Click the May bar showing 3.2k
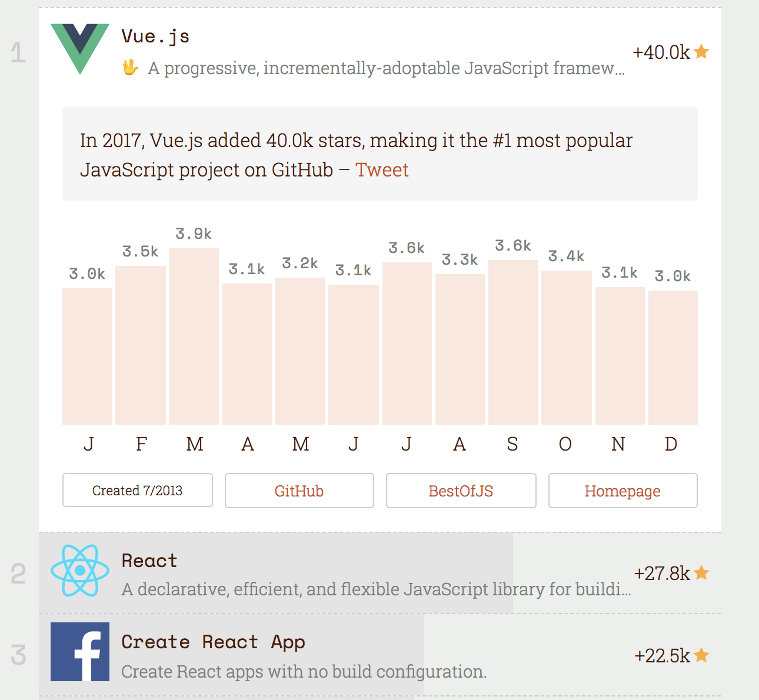Image resolution: width=759 pixels, height=700 pixels. [x=300, y=351]
